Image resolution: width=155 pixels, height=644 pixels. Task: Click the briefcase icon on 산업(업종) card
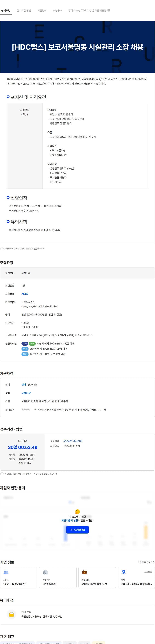[x=84, y=572]
